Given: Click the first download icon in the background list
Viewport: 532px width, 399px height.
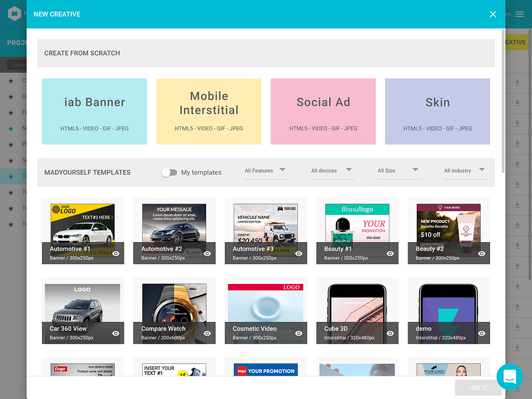Looking at the screenshot, I should [517, 82].
